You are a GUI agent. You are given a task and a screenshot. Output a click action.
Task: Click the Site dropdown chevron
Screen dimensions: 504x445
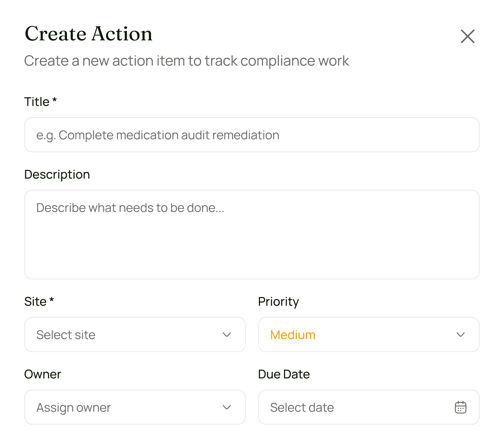[227, 335]
